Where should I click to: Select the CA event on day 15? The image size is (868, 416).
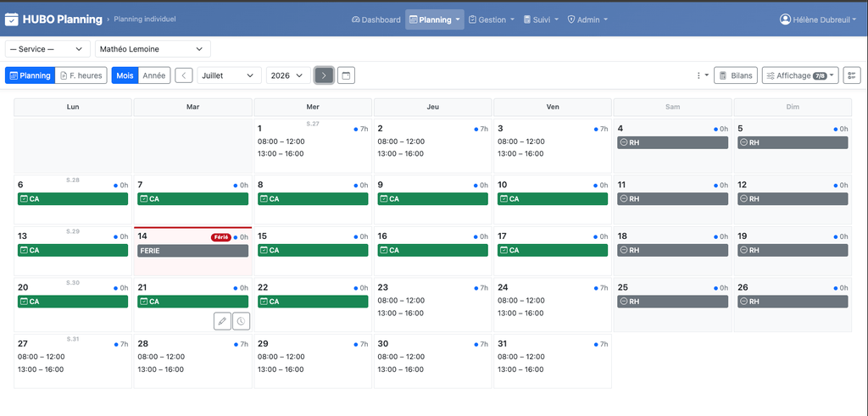pos(313,250)
